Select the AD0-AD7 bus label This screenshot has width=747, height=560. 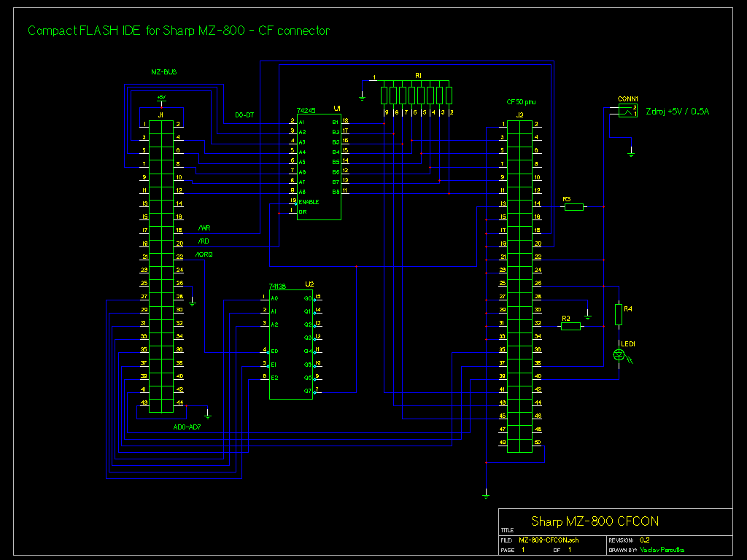click(187, 427)
